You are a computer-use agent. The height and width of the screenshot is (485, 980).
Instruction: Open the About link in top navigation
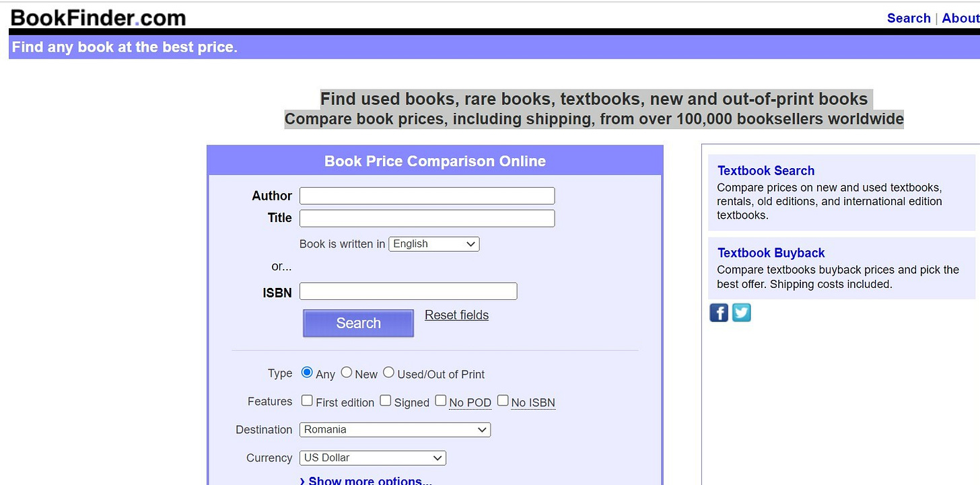click(x=960, y=18)
